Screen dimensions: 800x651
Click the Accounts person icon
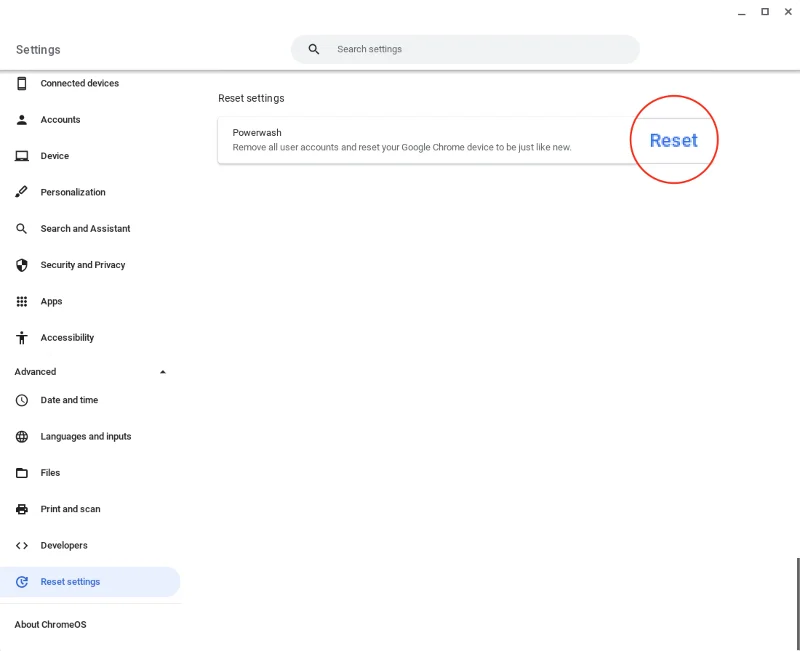pyautogui.click(x=21, y=119)
